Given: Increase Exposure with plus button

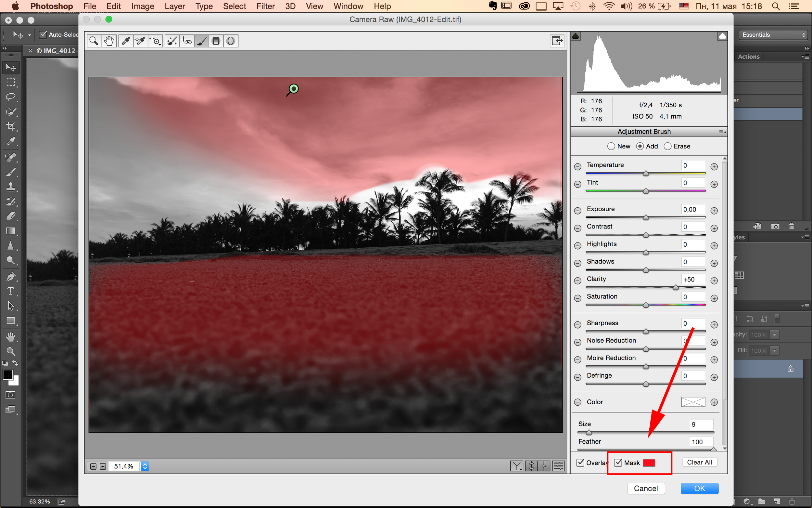Looking at the screenshot, I should [714, 211].
